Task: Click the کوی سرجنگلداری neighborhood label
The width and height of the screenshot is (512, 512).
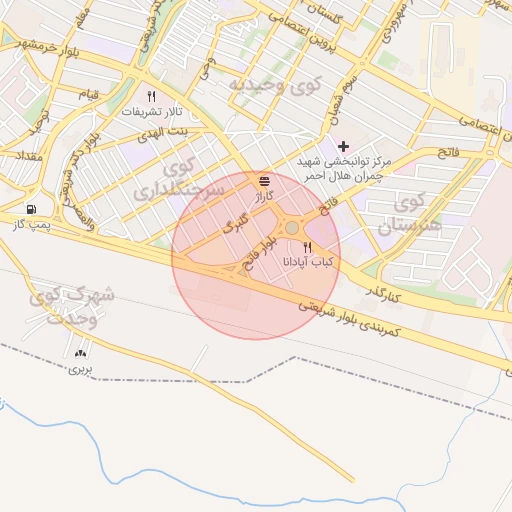Action: pos(179,180)
